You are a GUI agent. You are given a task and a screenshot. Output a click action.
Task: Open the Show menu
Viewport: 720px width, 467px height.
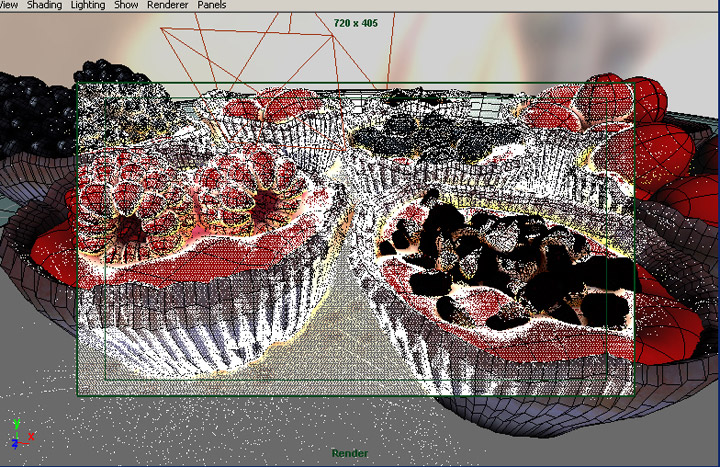126,5
